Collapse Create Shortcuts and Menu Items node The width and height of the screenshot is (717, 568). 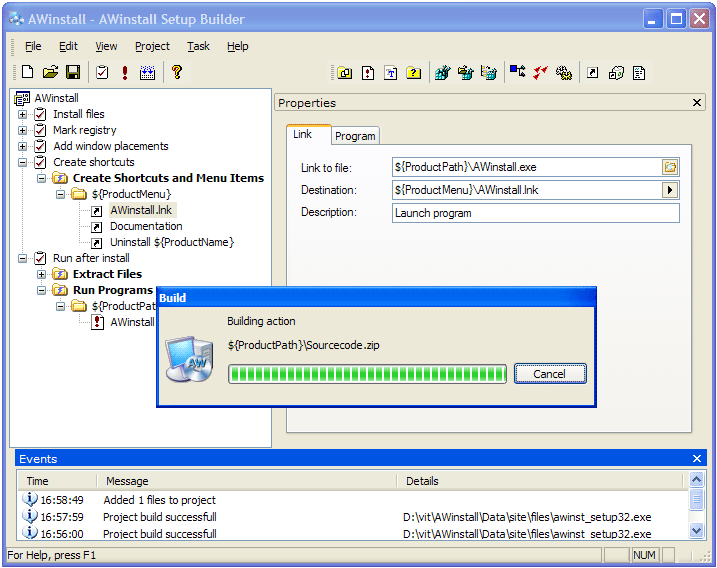42,178
